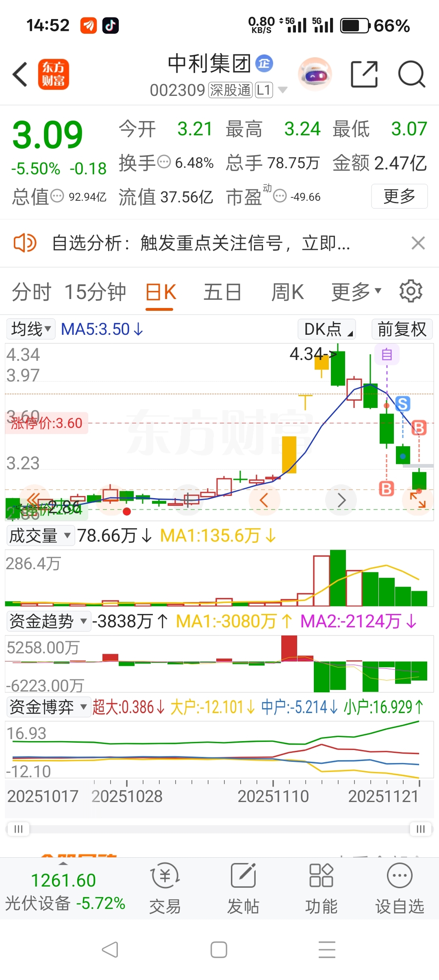The width and height of the screenshot is (439, 980).
Task: Tap the 涨停价:3.60 label
Action: (46, 423)
